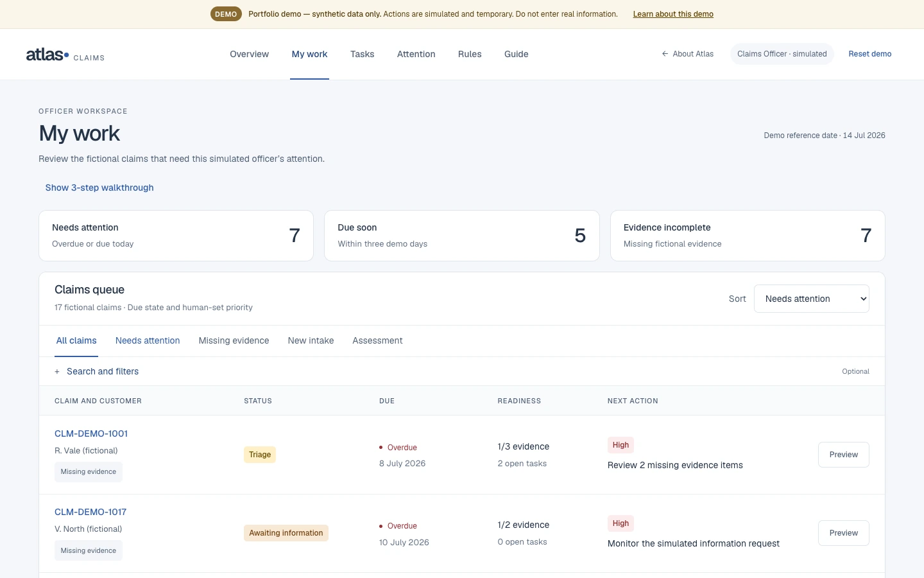Click the Evidence incomplete summary card
This screenshot has height=578, width=924.
(748, 236)
